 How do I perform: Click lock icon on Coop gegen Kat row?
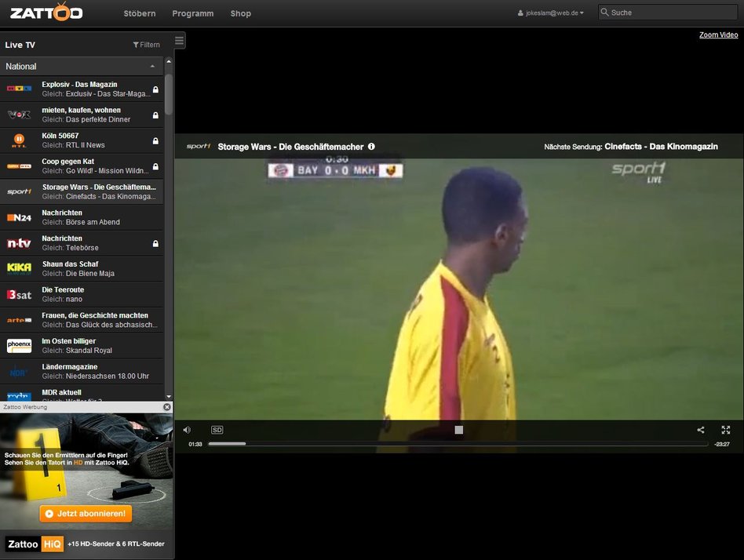point(155,166)
